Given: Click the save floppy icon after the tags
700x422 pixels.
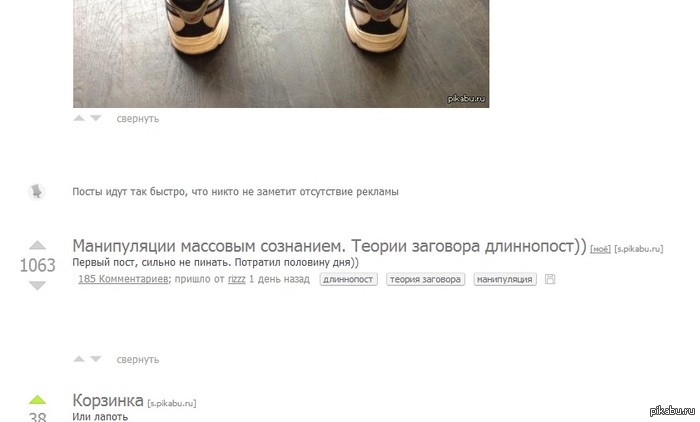Looking at the screenshot, I should click(550, 279).
